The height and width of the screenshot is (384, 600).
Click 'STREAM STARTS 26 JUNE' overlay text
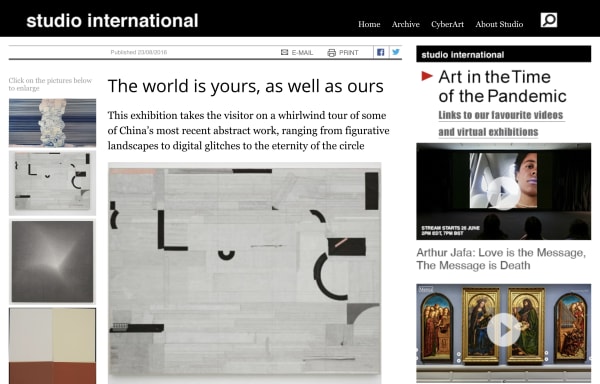point(451,230)
